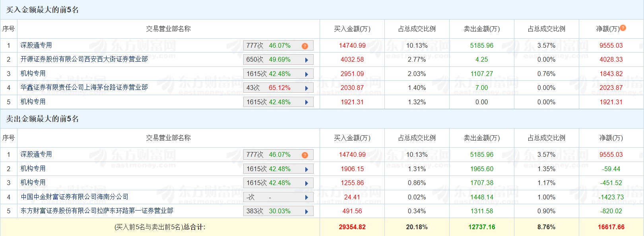Open 中国中金财富证券有限公司海南分公司 link
This screenshot has width=644, height=236.
75,197
